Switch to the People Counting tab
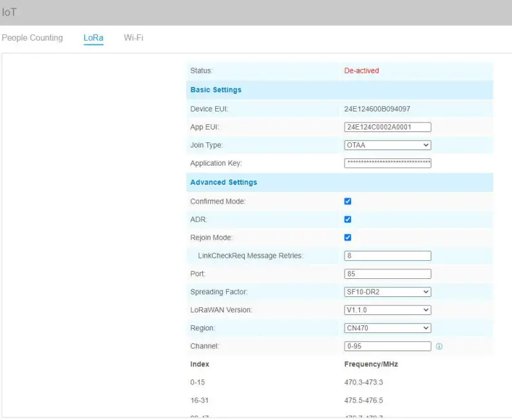Viewport: 512px width, 420px height. point(32,38)
